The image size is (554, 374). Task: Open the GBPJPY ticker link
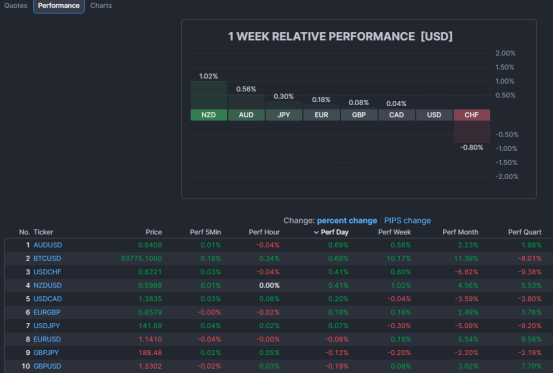coord(46,352)
